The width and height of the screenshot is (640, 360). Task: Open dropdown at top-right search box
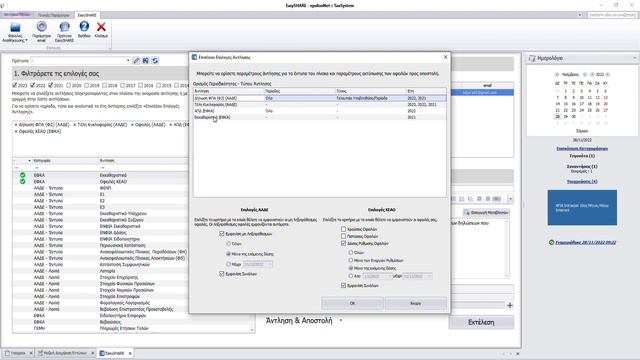pos(580,15)
